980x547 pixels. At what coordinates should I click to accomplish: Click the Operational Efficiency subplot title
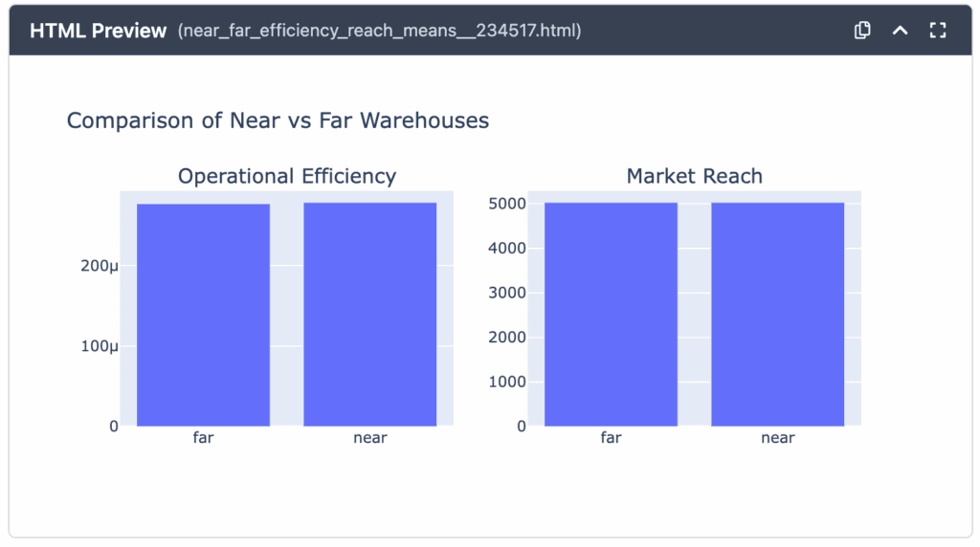(286, 176)
